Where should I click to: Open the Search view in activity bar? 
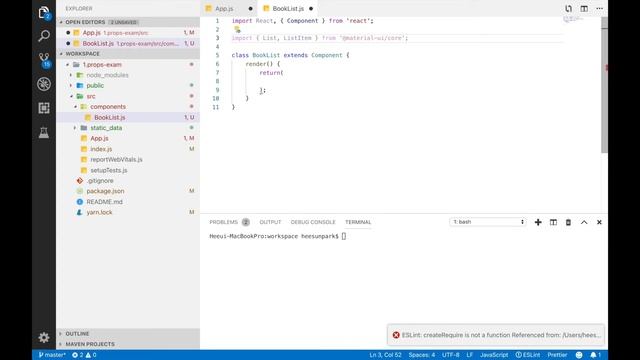click(44, 36)
